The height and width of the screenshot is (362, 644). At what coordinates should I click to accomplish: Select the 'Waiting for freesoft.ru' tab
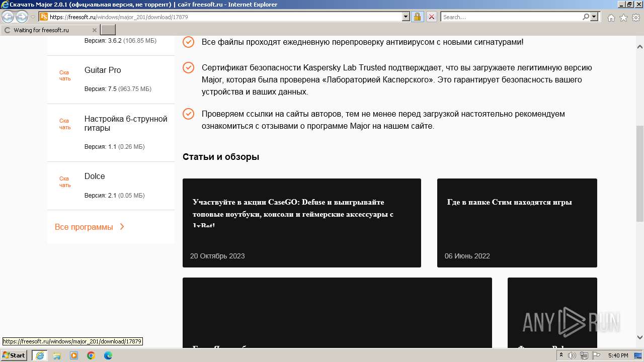click(50, 30)
